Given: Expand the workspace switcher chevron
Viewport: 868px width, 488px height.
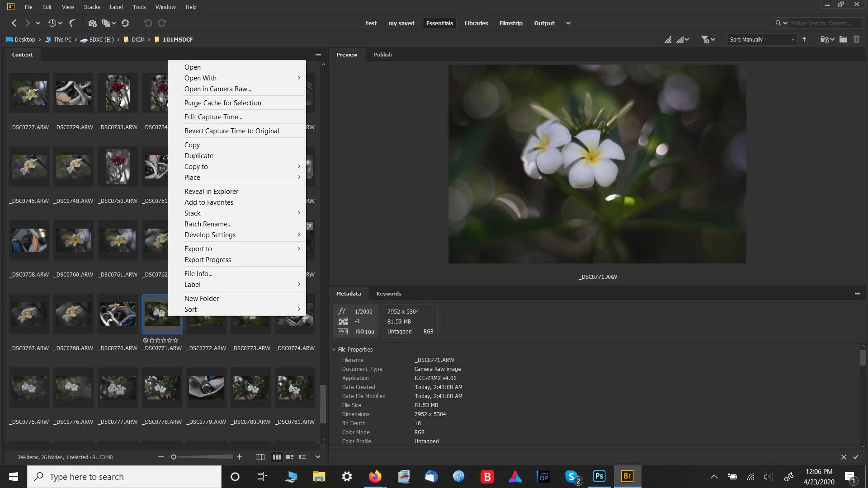Looking at the screenshot, I should pyautogui.click(x=568, y=23).
